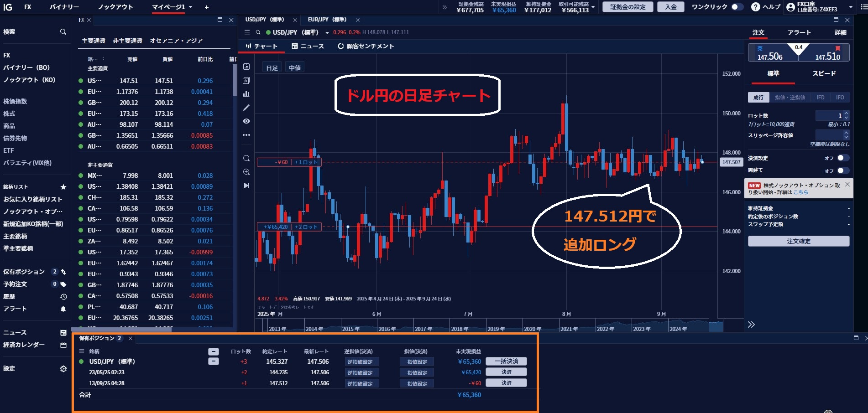
Task: Open the hamburger menu left of USD/JPY chart title
Action: (x=247, y=32)
